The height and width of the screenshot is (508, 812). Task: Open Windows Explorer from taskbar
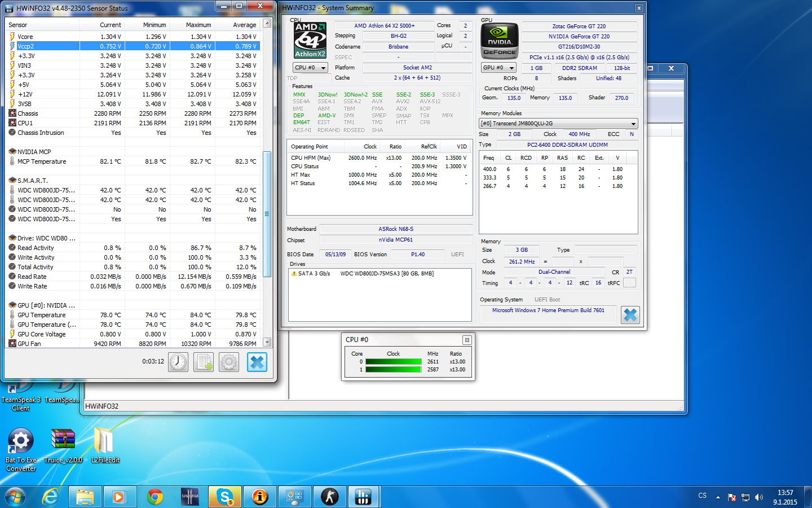pos(85,497)
